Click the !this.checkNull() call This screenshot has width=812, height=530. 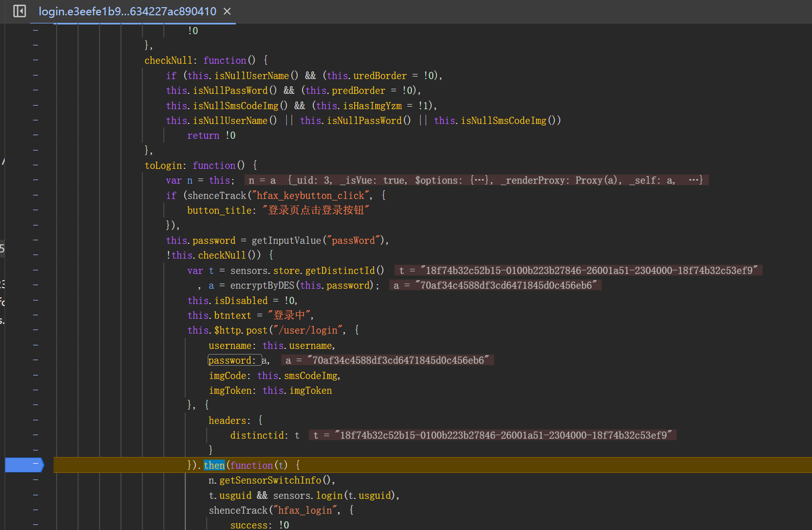pyautogui.click(x=213, y=255)
